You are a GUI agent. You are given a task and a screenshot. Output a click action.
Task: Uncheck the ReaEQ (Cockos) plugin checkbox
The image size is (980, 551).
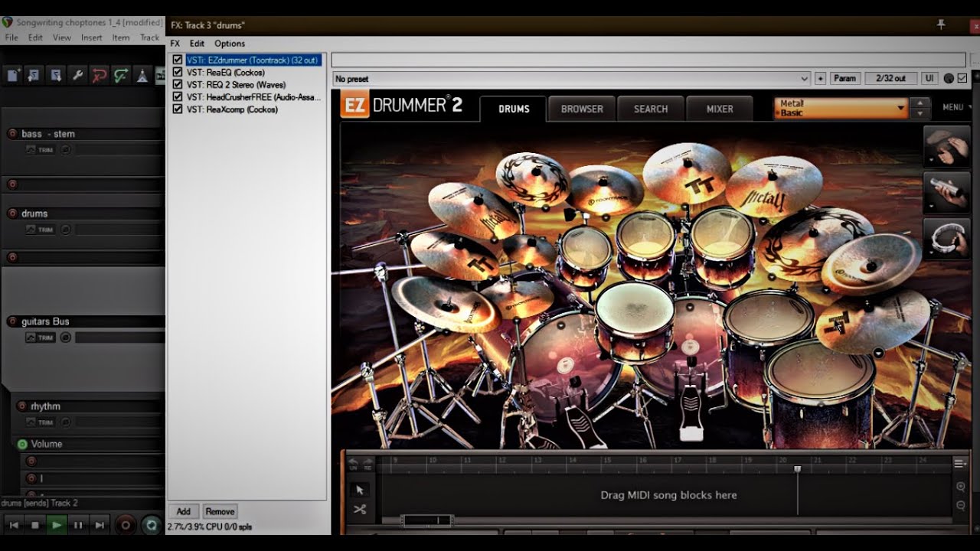(178, 72)
